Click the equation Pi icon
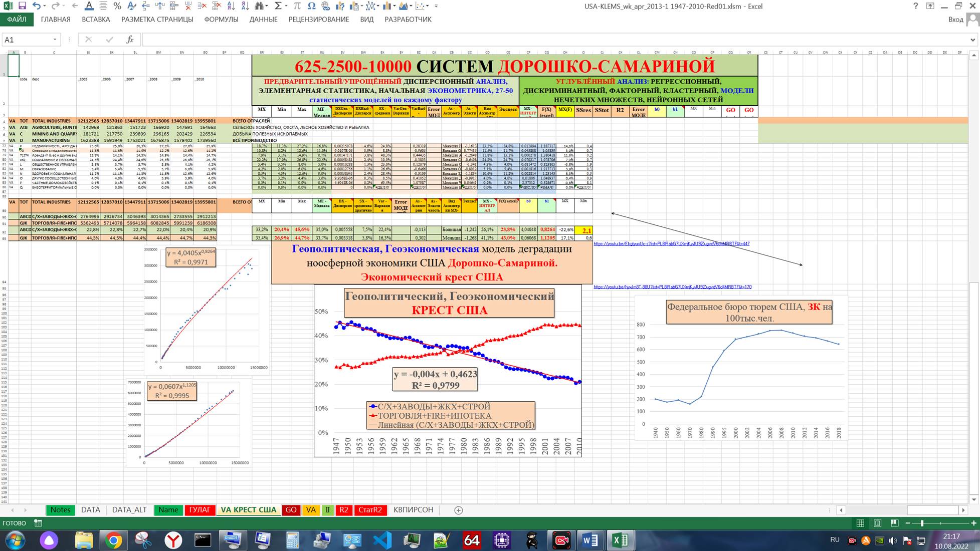The height and width of the screenshot is (551, 980). click(x=297, y=6)
